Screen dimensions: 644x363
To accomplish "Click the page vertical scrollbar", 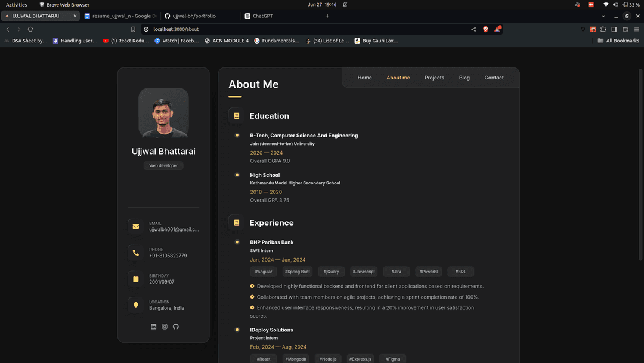I will pyautogui.click(x=640, y=164).
